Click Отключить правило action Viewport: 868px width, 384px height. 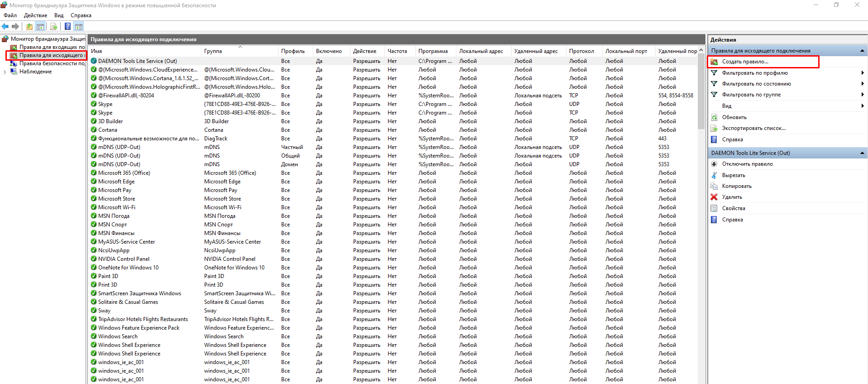(747, 164)
